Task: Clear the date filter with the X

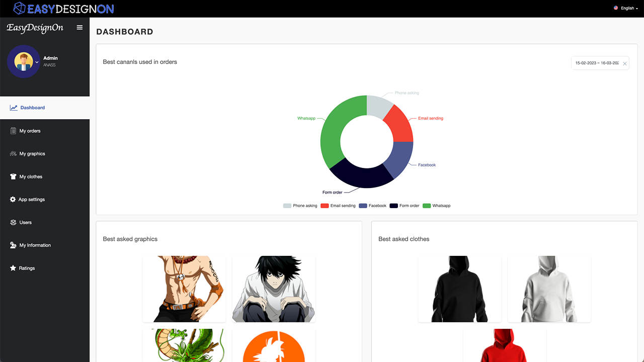Action: point(624,63)
